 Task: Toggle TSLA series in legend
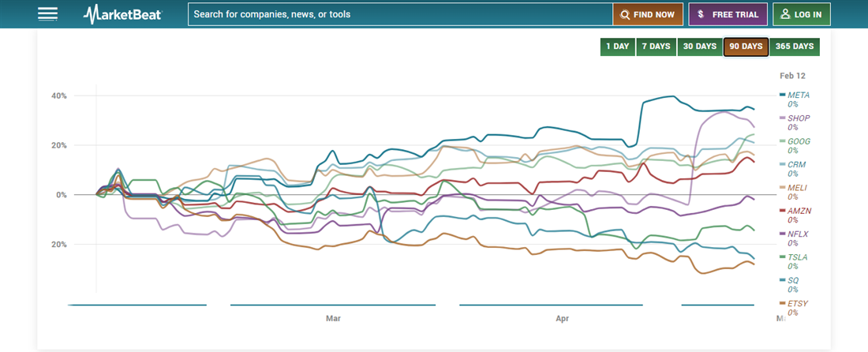pos(798,257)
